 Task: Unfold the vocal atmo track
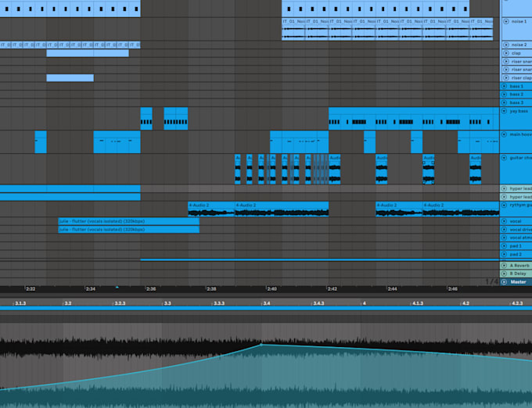tap(504, 238)
